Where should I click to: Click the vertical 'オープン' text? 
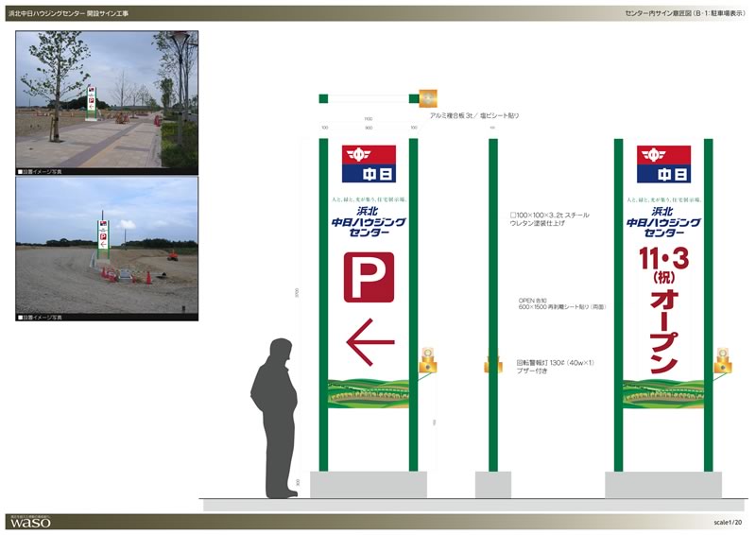click(x=664, y=332)
